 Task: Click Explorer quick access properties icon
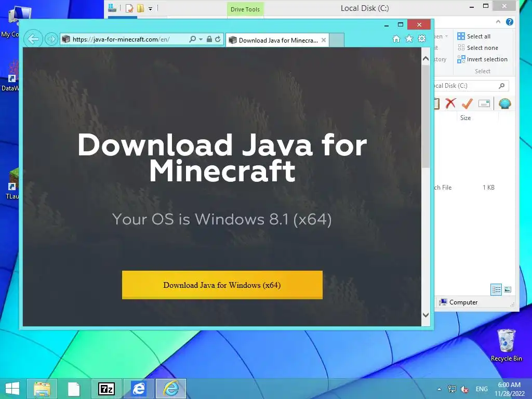(x=129, y=8)
